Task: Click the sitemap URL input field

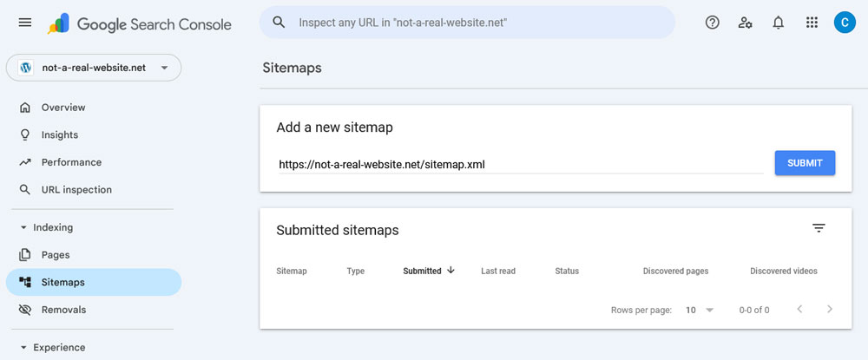Action: pyautogui.click(x=520, y=164)
